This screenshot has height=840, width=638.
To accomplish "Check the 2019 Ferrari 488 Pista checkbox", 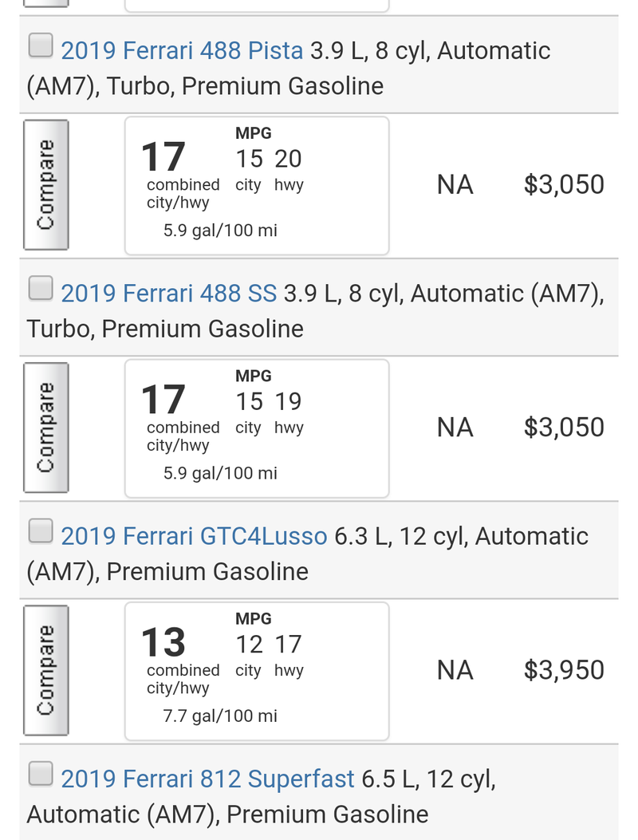I will pos(41,45).
